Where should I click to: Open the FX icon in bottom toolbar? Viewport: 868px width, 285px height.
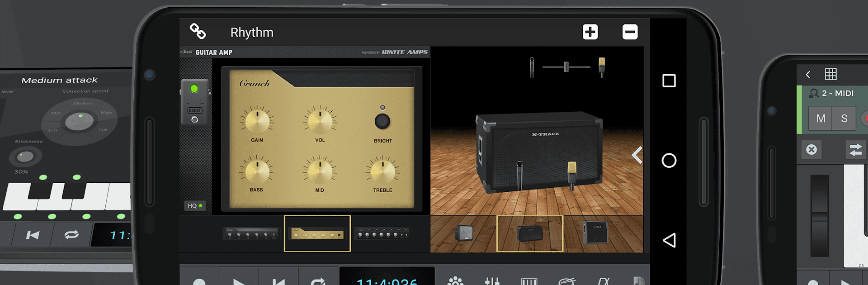tap(604, 281)
